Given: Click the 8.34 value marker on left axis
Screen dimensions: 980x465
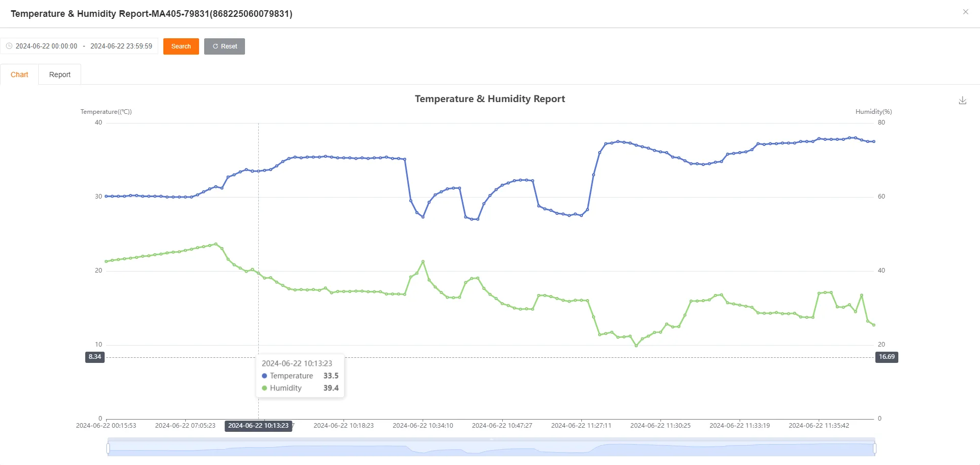Looking at the screenshot, I should click(94, 357).
